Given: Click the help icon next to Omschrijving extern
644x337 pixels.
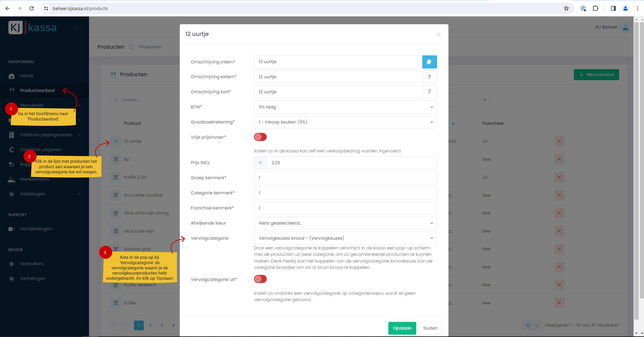Looking at the screenshot, I should click(x=429, y=77).
